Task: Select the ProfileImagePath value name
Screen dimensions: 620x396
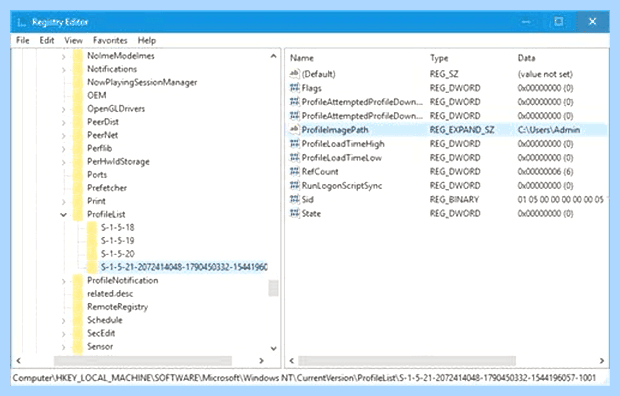Action: tap(335, 130)
